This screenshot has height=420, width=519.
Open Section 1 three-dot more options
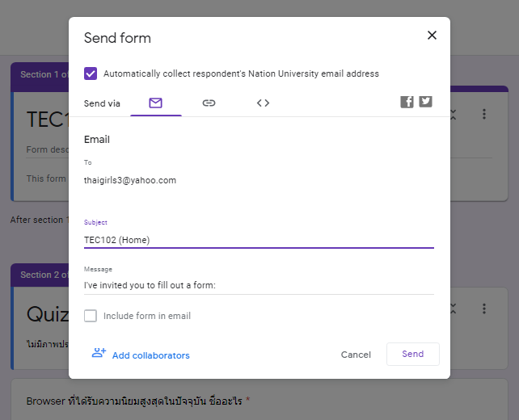[483, 115]
